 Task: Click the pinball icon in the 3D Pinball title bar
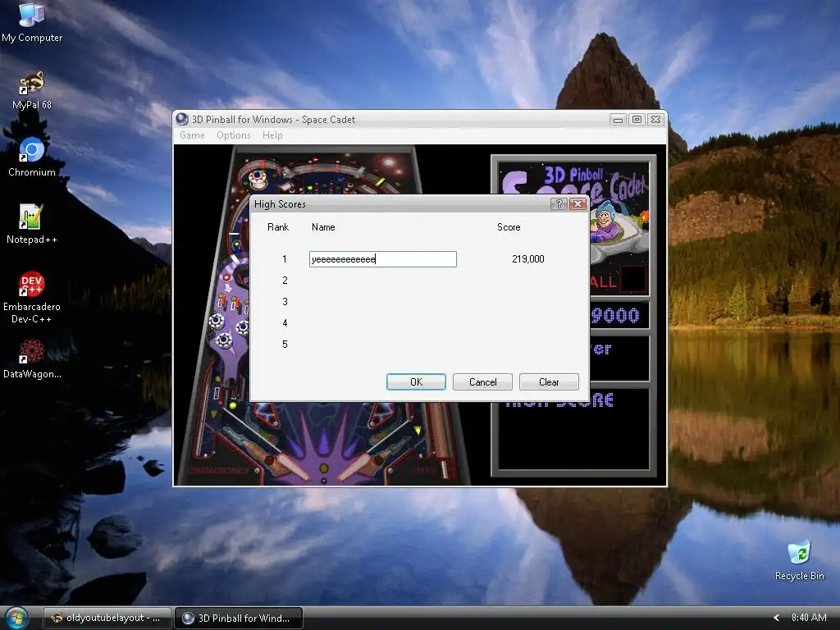point(182,119)
